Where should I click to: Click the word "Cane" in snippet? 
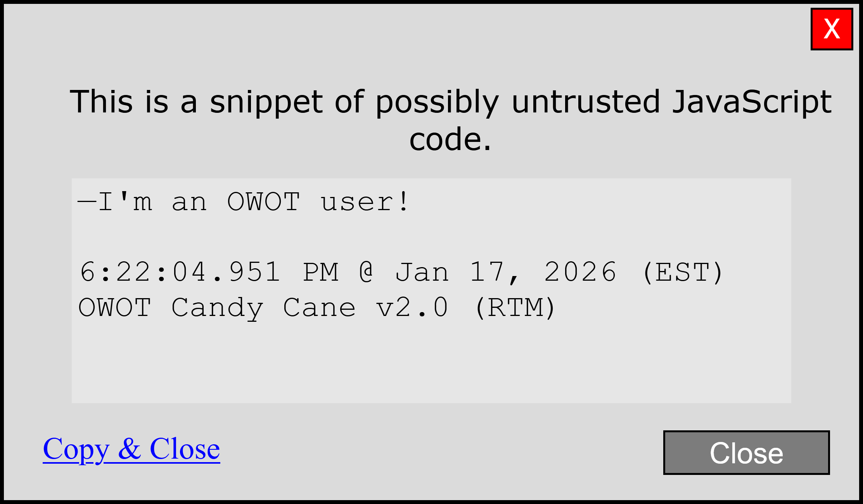point(319,308)
